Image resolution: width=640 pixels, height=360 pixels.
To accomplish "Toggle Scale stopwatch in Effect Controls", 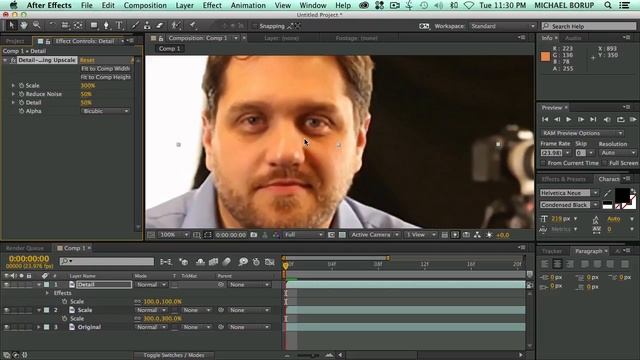I will tap(21, 86).
